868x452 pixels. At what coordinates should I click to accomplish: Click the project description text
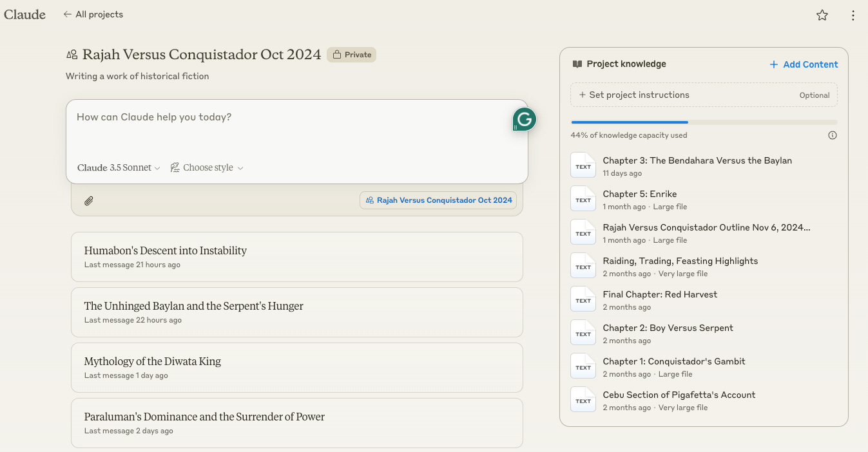[x=137, y=76]
